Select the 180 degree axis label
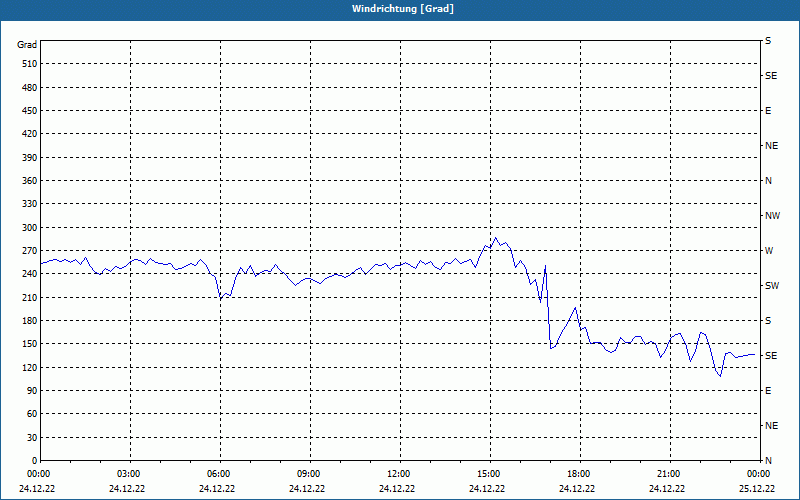 (30, 321)
